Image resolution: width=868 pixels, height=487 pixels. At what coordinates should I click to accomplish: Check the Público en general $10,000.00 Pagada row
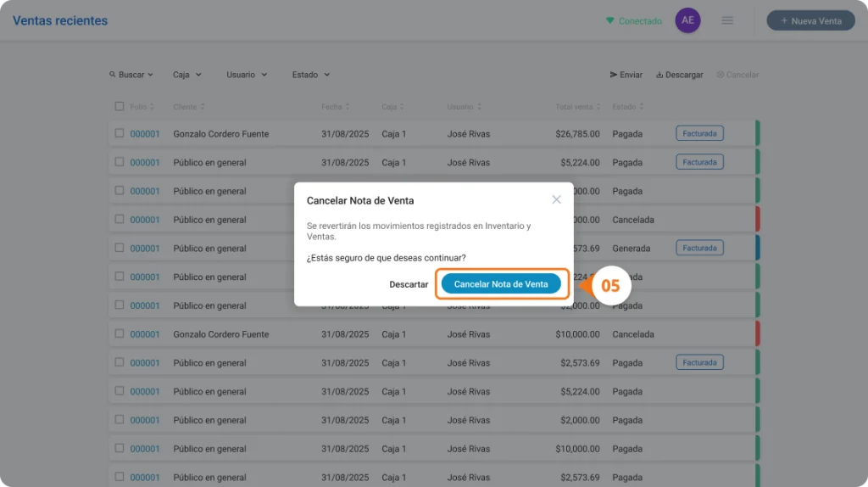click(119, 448)
